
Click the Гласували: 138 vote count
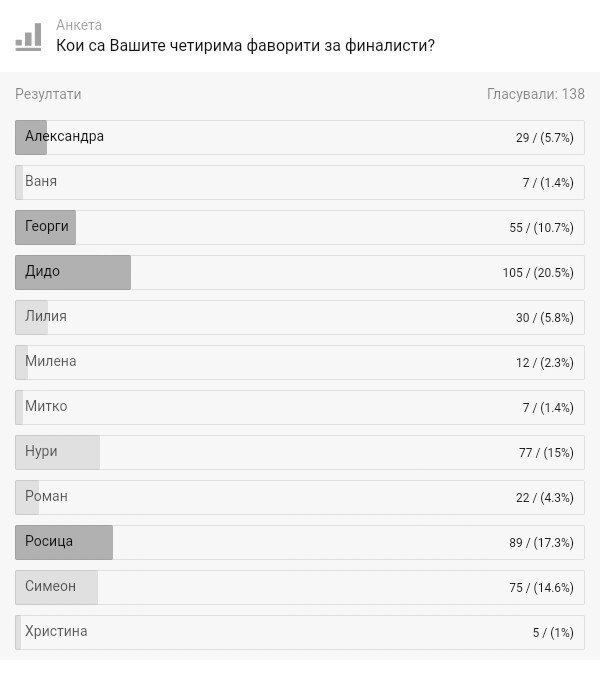(536, 94)
